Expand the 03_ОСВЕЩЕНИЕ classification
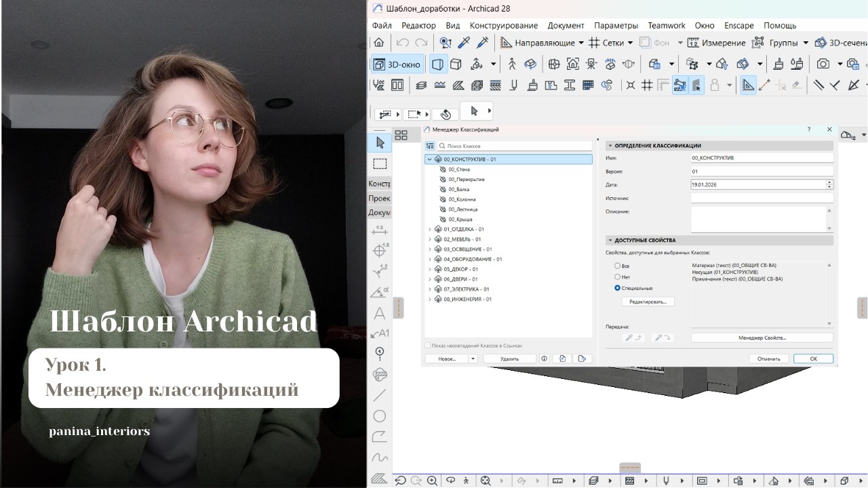This screenshot has height=488, width=868. (x=429, y=249)
